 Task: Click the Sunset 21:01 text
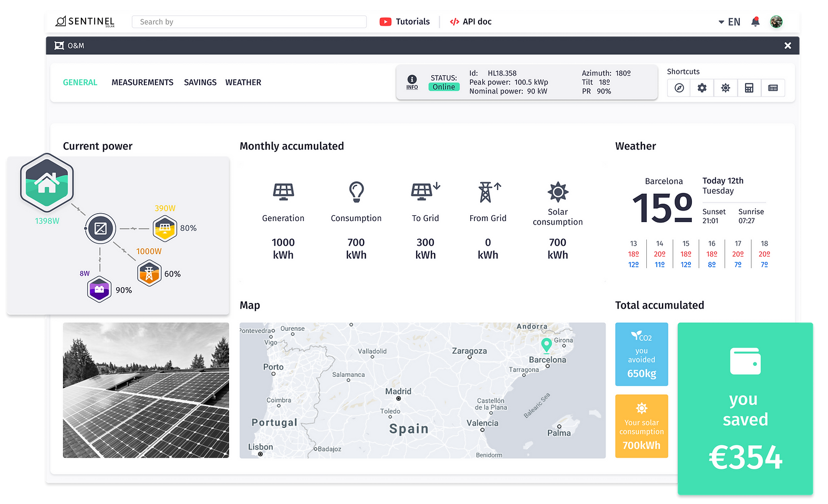(714, 216)
